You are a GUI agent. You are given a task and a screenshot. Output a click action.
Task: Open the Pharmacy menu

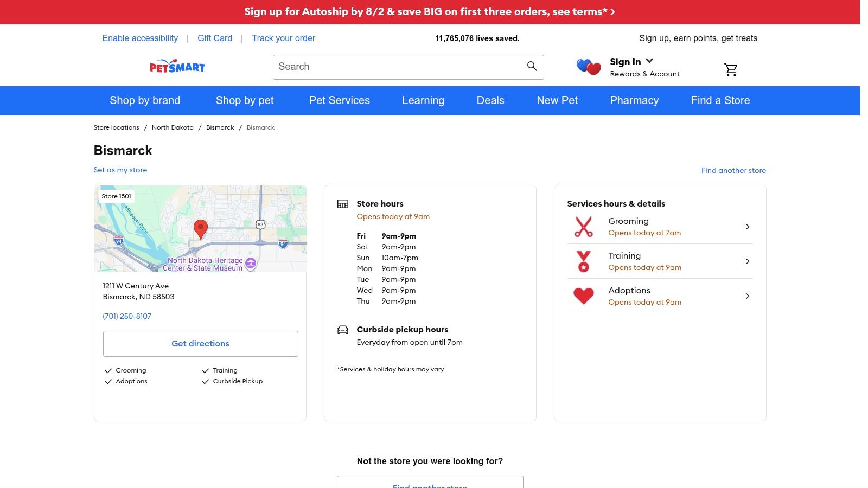(x=634, y=100)
